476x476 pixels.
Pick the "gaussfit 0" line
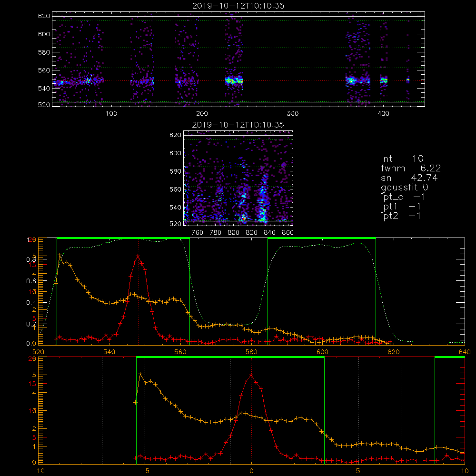tap(405, 187)
